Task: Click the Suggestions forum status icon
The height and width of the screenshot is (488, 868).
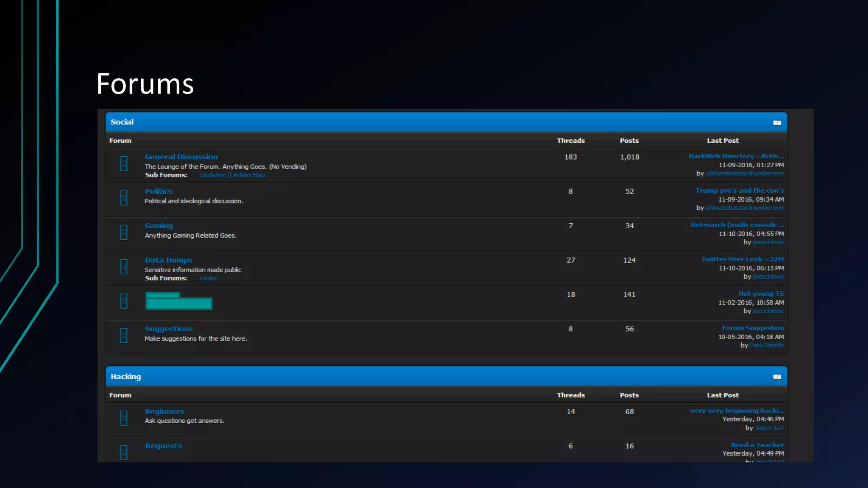Action: pos(124,335)
